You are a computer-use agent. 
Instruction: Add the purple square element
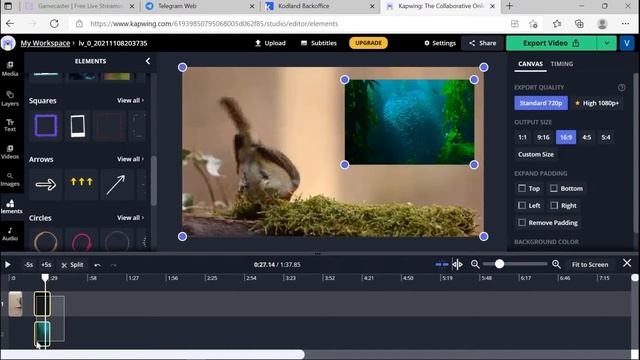click(46, 125)
